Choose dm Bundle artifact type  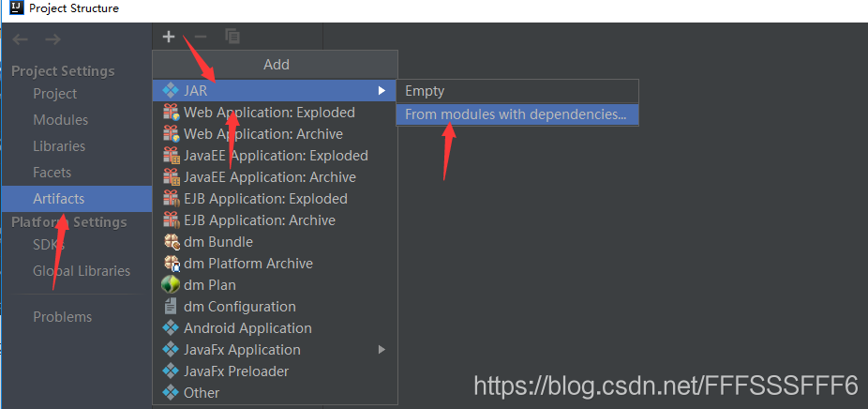click(275, 242)
